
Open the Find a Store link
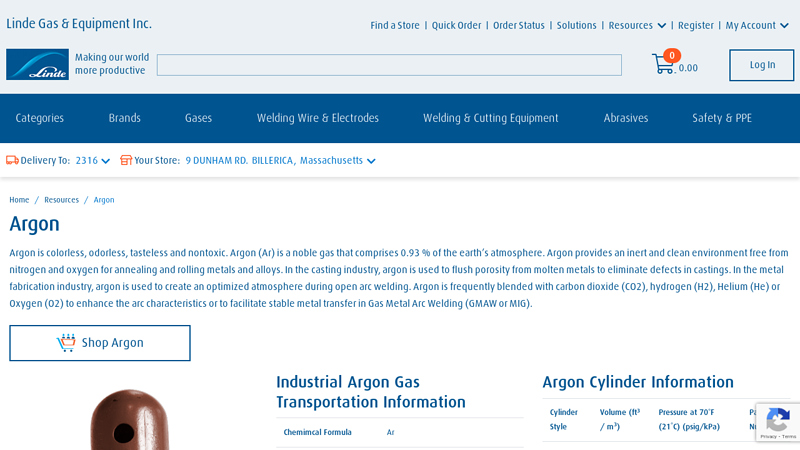395,25
